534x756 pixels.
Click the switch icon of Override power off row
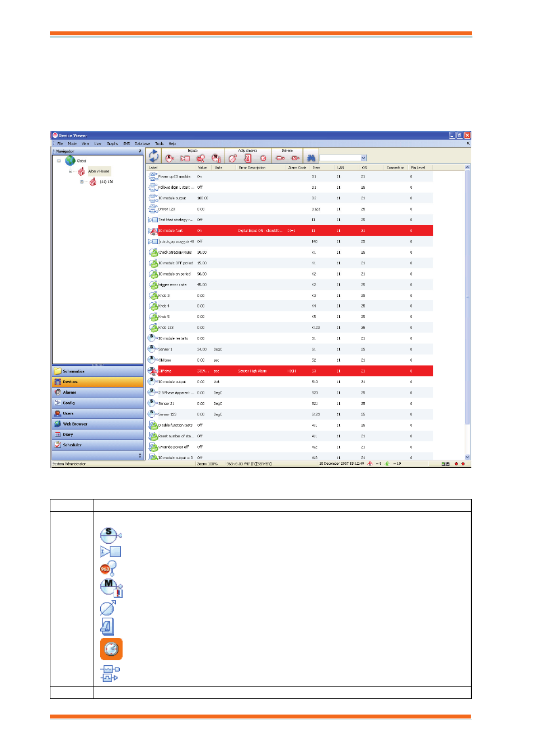(x=153, y=447)
